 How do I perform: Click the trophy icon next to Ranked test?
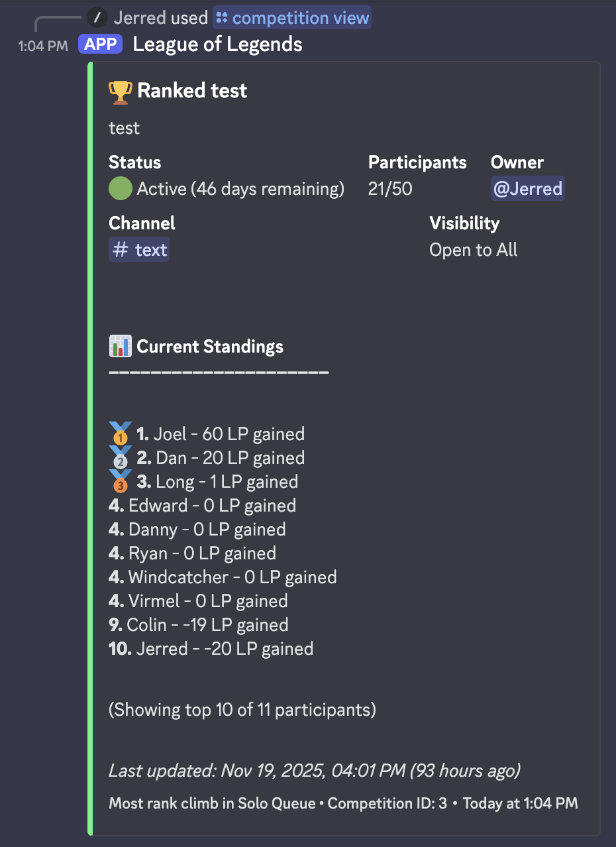pyautogui.click(x=119, y=91)
